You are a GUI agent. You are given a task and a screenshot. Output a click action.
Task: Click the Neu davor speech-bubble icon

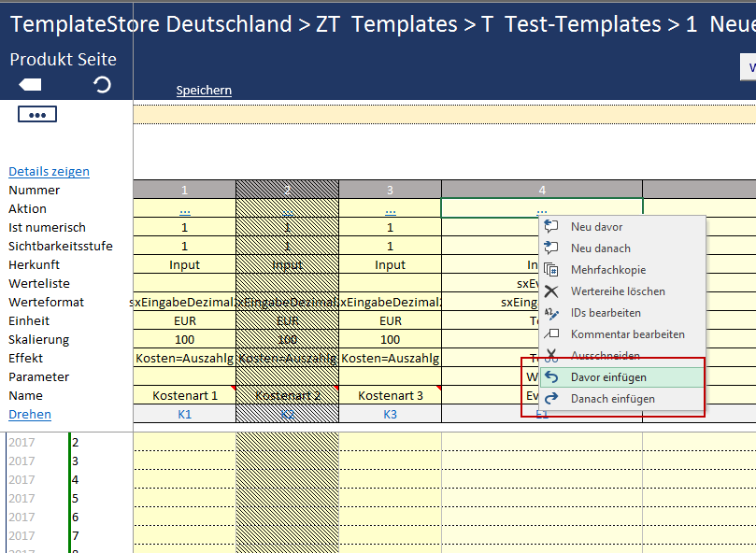pos(551,227)
